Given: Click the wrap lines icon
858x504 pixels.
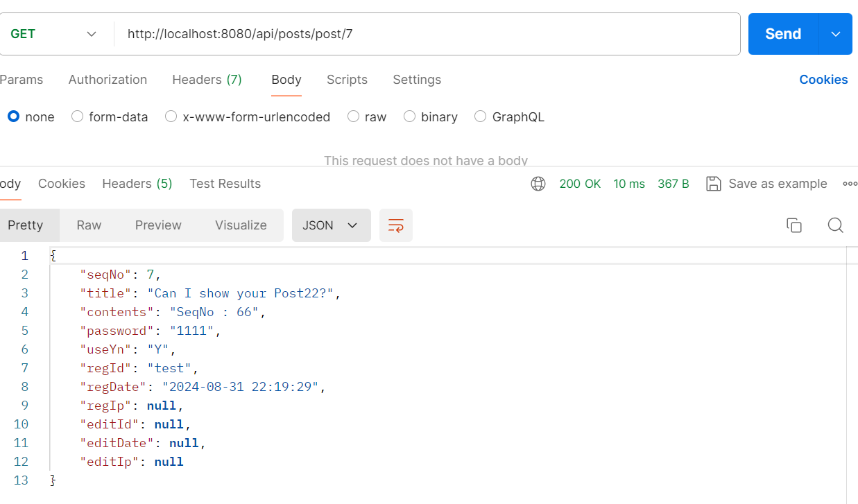Looking at the screenshot, I should 396,225.
